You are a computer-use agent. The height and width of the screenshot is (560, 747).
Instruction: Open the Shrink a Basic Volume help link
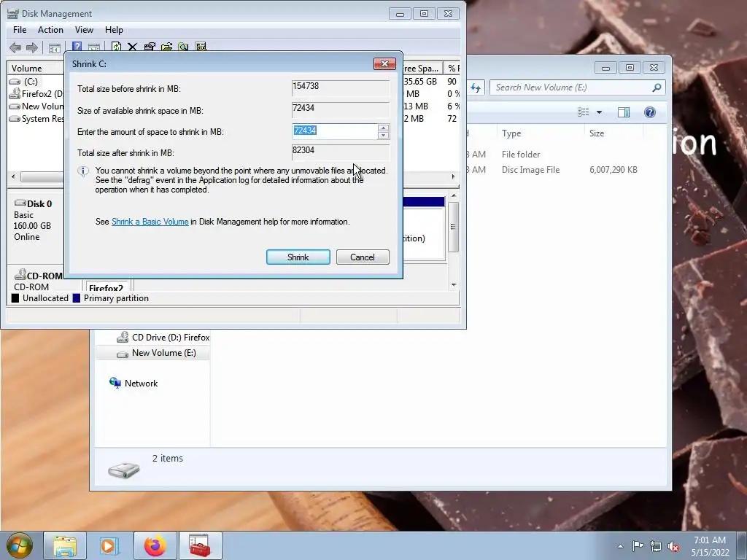coord(150,222)
